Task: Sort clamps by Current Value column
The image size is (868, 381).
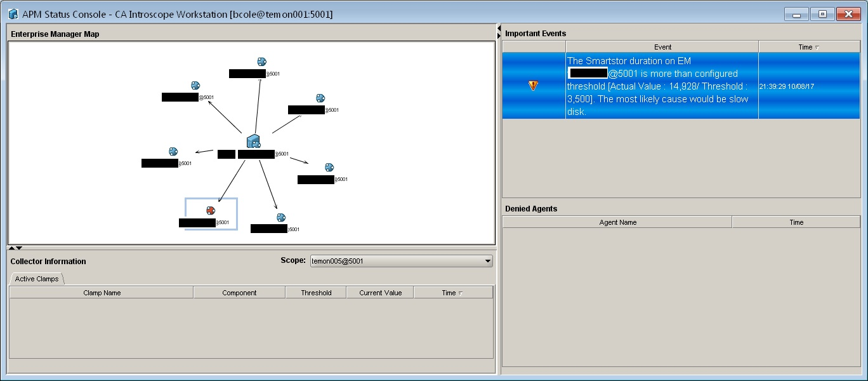Action: 380,293
